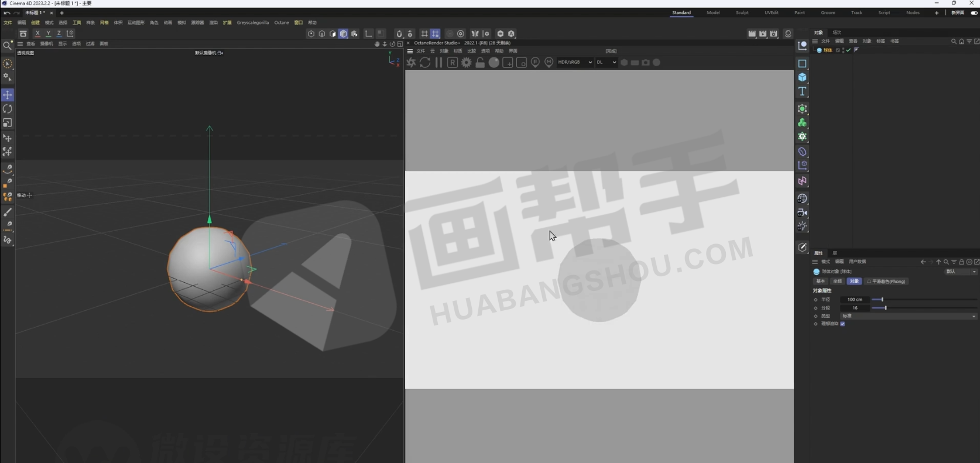The image size is (980, 463).
Task: Click the Octane lock resolution padlock icon
Action: [480, 63]
